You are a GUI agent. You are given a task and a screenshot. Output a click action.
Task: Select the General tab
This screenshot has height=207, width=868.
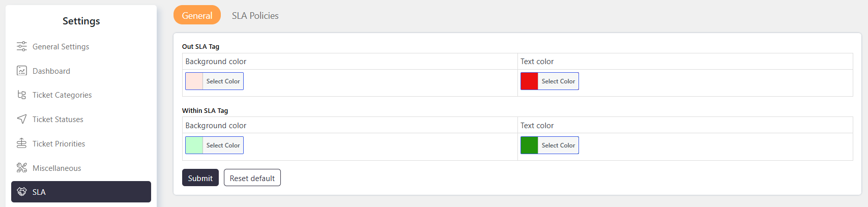197,15
